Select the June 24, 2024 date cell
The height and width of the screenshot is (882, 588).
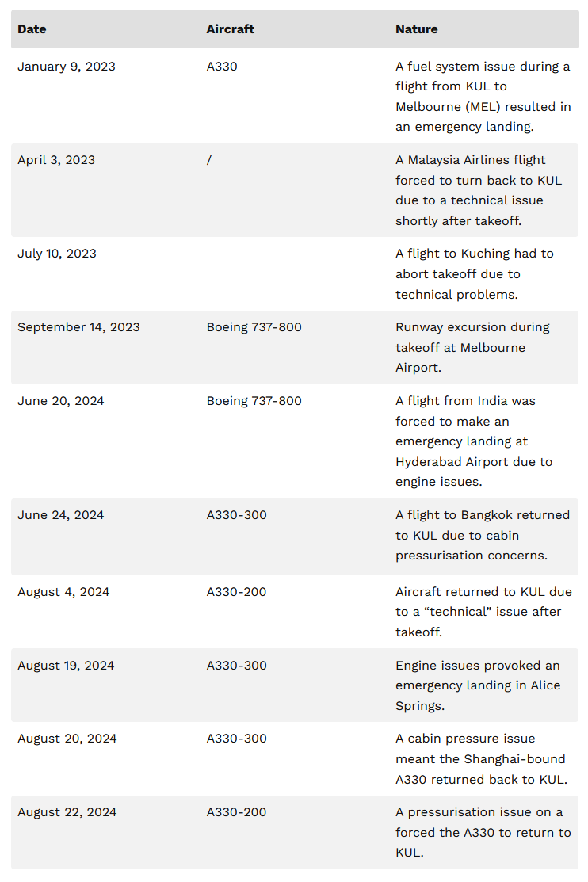(60, 515)
